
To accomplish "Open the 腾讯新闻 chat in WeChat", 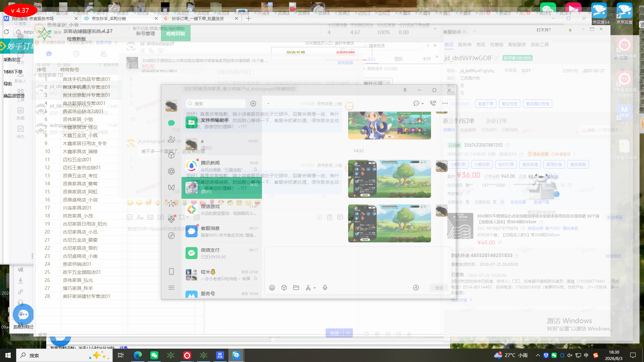I will coord(222,166).
